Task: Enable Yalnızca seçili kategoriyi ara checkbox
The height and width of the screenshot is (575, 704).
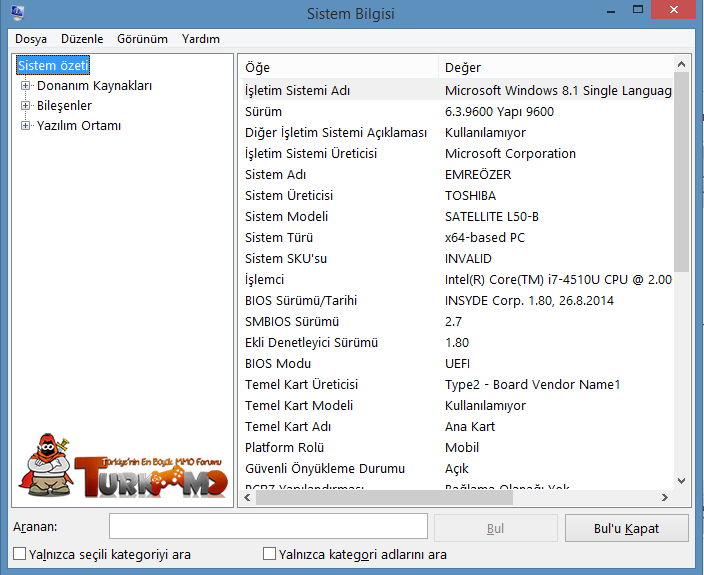Action: tap(19, 553)
